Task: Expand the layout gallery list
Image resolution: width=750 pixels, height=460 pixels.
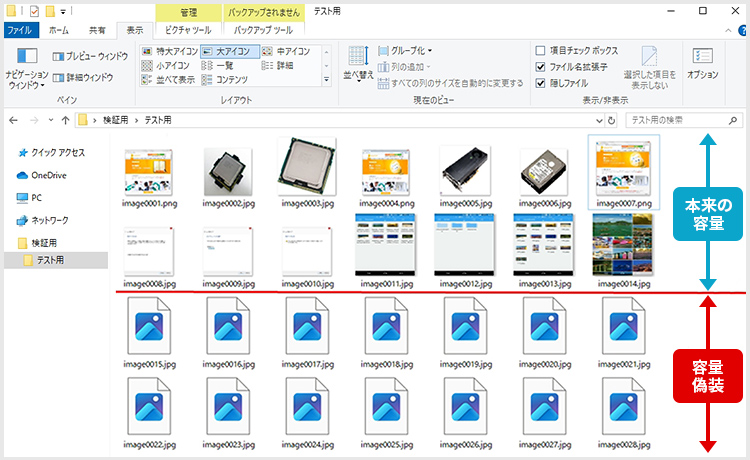Action: tap(327, 80)
